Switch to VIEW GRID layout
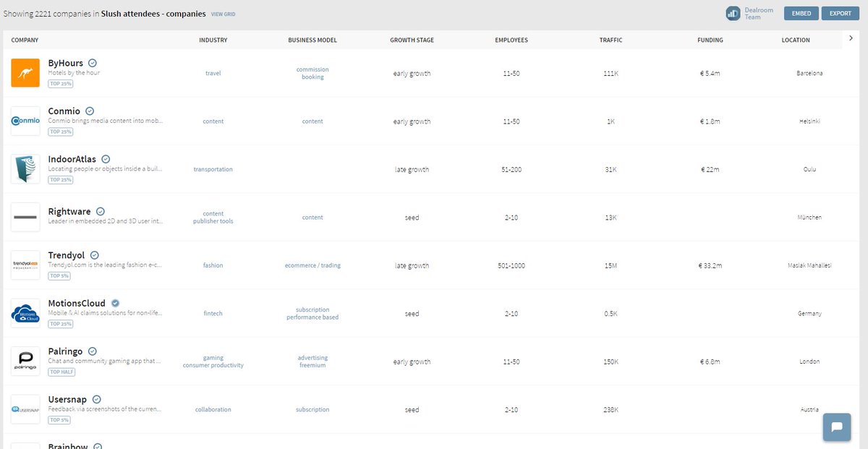868x449 pixels. 223,14
